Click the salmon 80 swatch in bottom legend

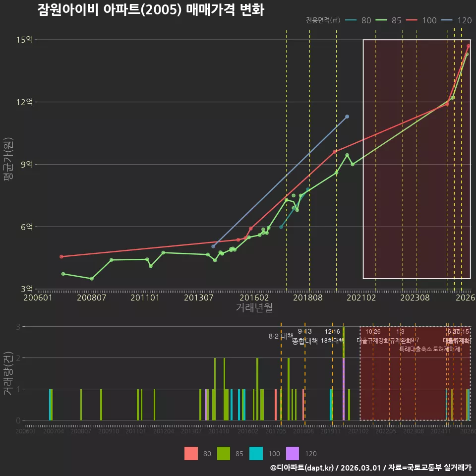pyautogui.click(x=191, y=454)
